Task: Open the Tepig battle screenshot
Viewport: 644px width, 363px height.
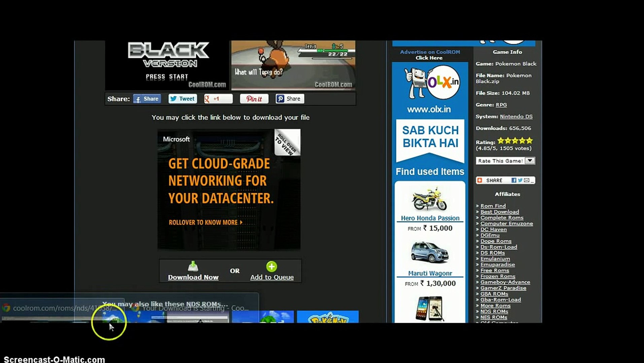Action: (293, 65)
